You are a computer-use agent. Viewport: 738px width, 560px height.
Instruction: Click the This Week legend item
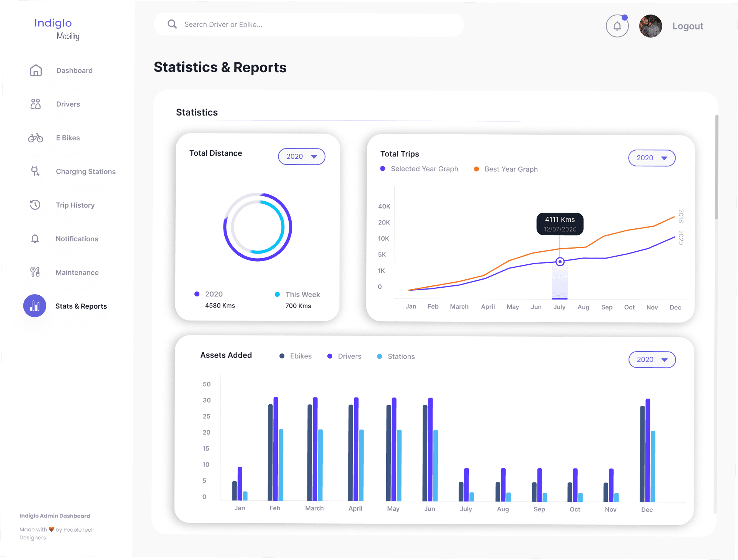point(297,295)
